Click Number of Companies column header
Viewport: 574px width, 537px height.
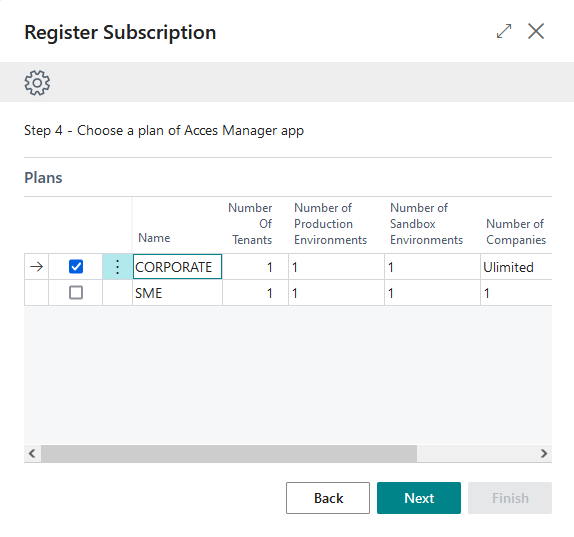tap(516, 232)
